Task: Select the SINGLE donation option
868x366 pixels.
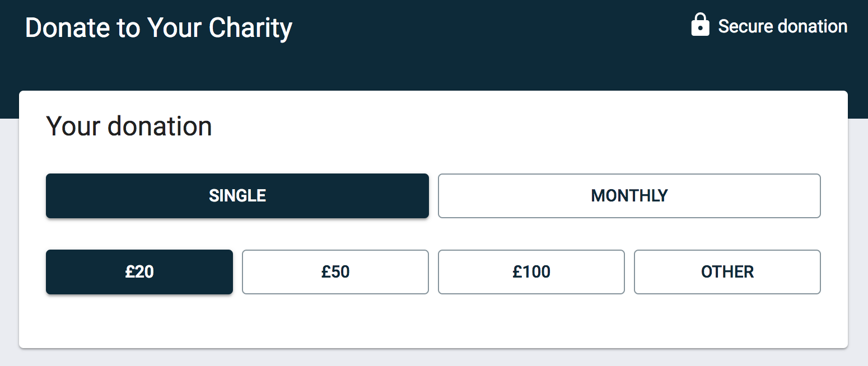Action: pos(237,196)
